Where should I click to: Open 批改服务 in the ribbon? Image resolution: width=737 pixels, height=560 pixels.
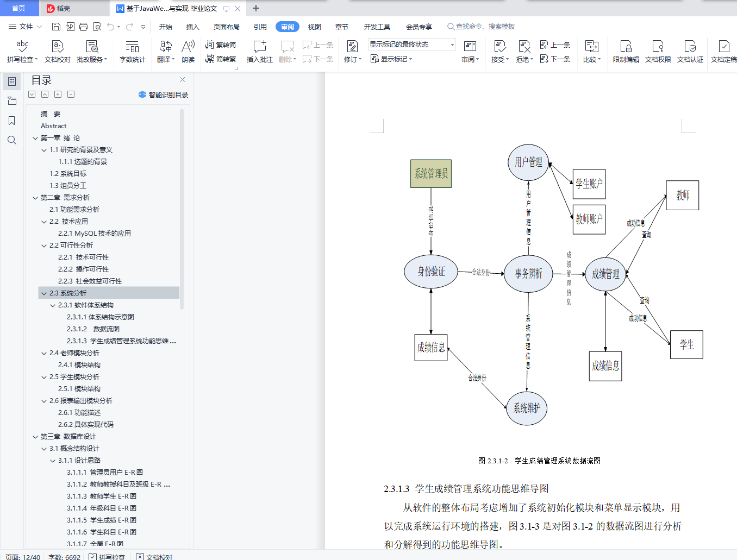pyautogui.click(x=92, y=52)
